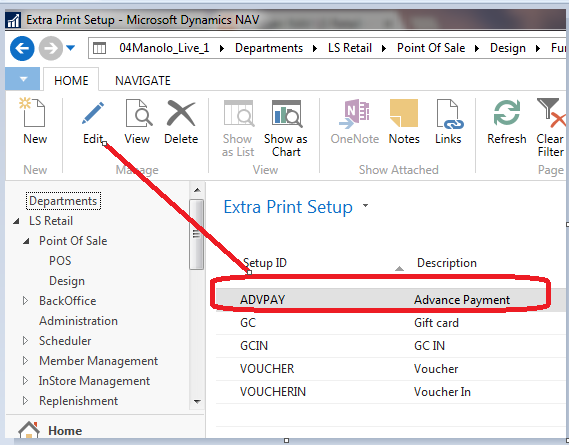Click the forward navigation arrow
The height and width of the screenshot is (445, 569).
(51, 48)
